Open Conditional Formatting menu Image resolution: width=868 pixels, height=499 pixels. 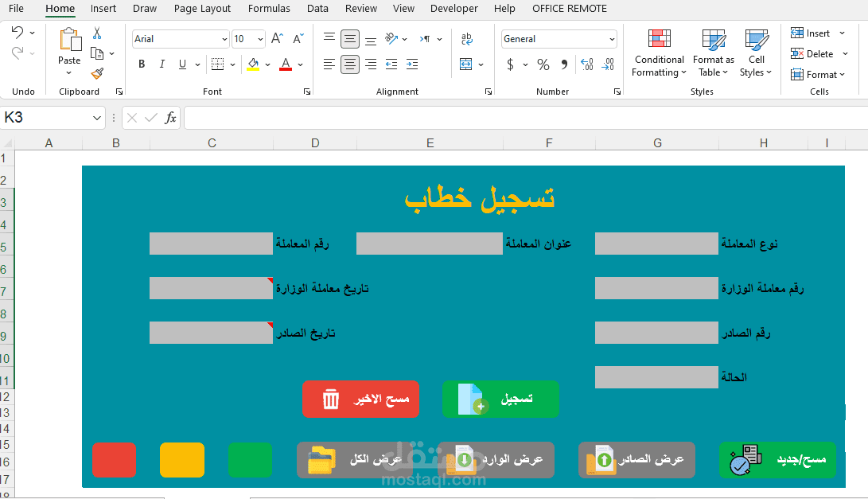659,53
